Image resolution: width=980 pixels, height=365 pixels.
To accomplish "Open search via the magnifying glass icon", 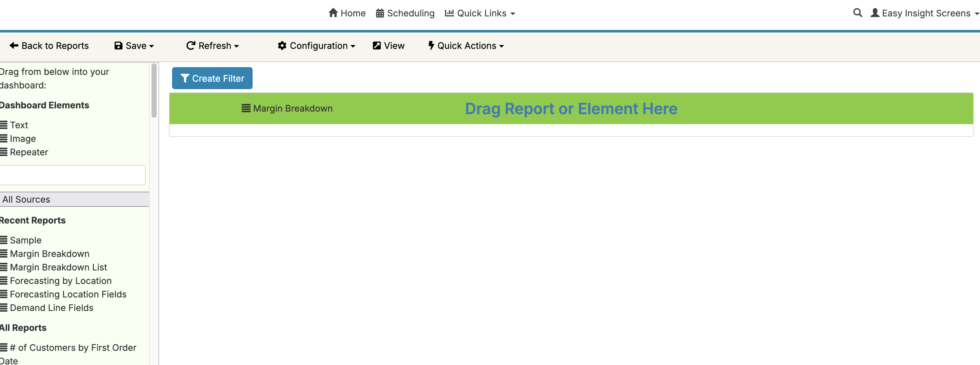I will [x=857, y=13].
